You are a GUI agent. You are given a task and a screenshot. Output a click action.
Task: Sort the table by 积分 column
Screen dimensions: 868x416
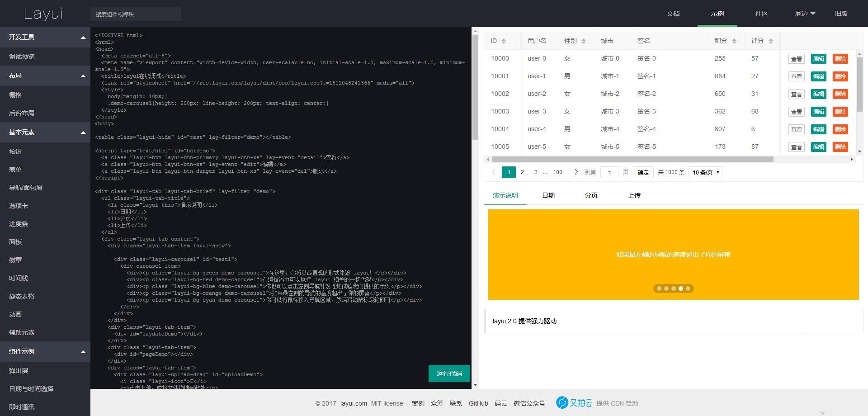coord(734,41)
